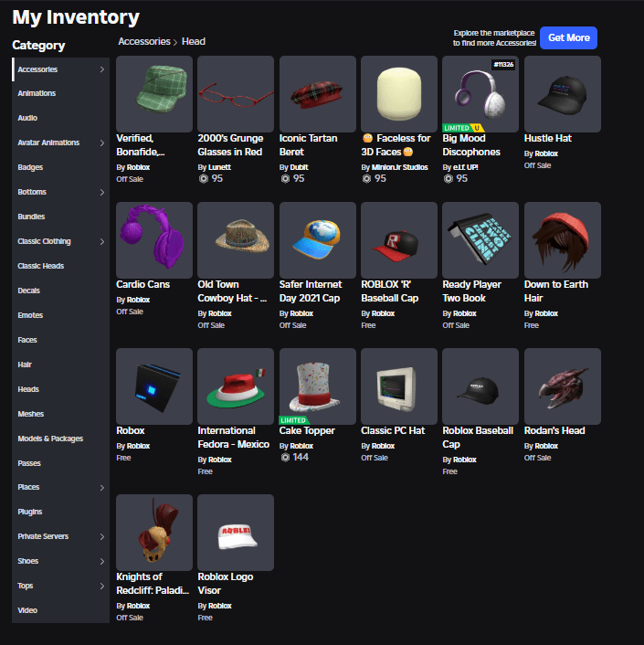This screenshot has width=644, height=645.
Task: Expand the Bottoms category arrow
Action: 102,192
